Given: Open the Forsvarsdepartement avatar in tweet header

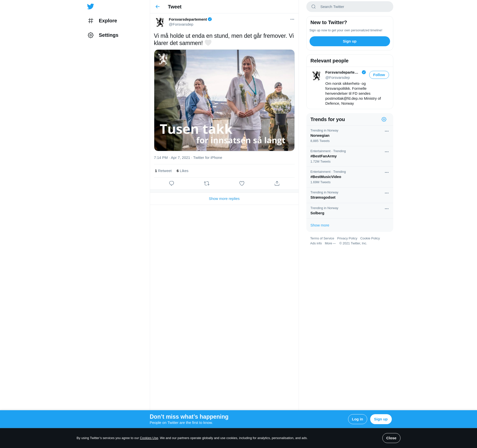Looking at the screenshot, I should click(160, 22).
